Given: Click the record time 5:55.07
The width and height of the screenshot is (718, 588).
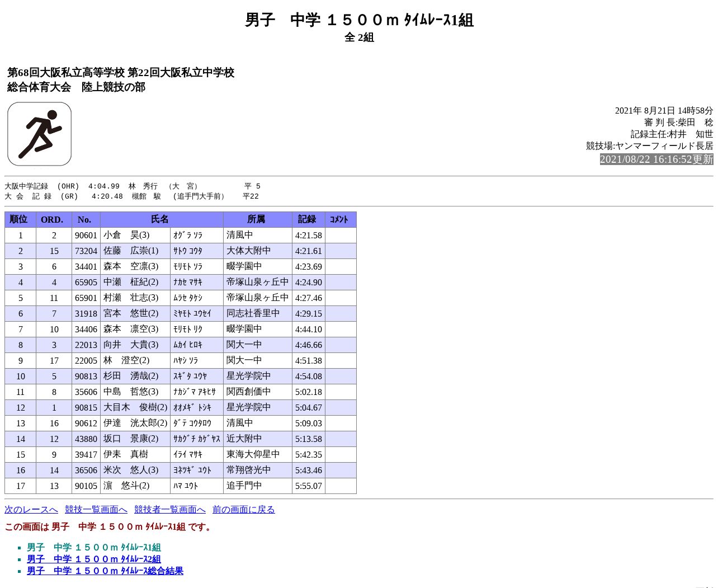Looking at the screenshot, I should tap(309, 486).
